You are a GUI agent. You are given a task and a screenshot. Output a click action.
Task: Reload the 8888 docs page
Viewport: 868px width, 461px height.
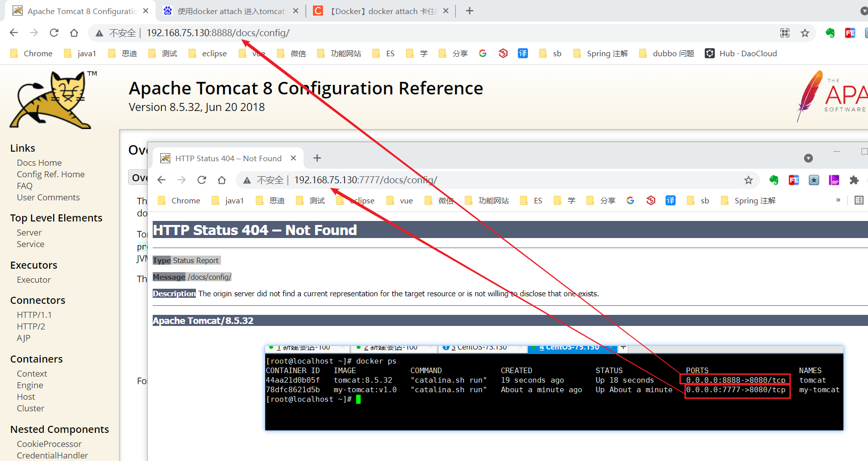pyautogui.click(x=54, y=33)
